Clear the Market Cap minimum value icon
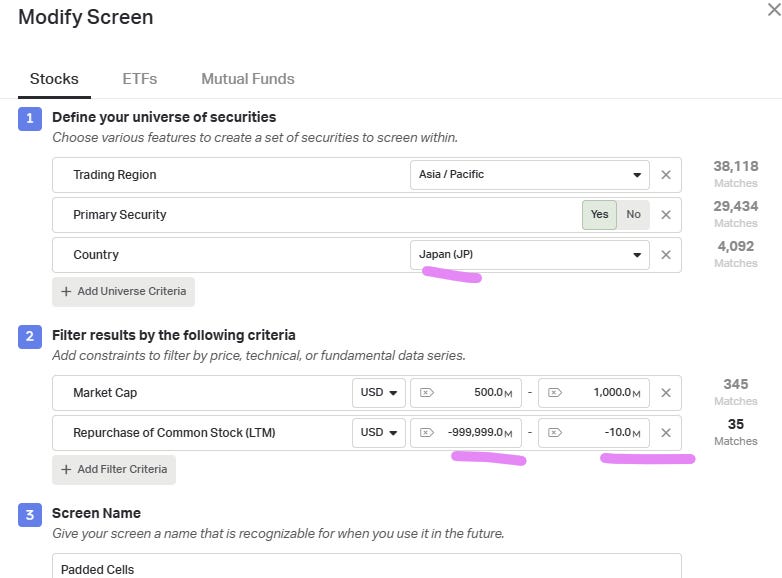This screenshot has height=578, width=782. pos(426,393)
